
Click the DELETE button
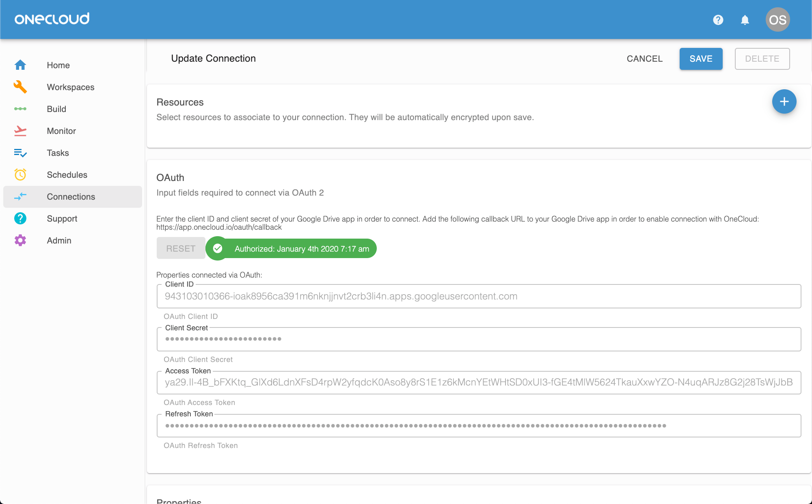(x=762, y=59)
